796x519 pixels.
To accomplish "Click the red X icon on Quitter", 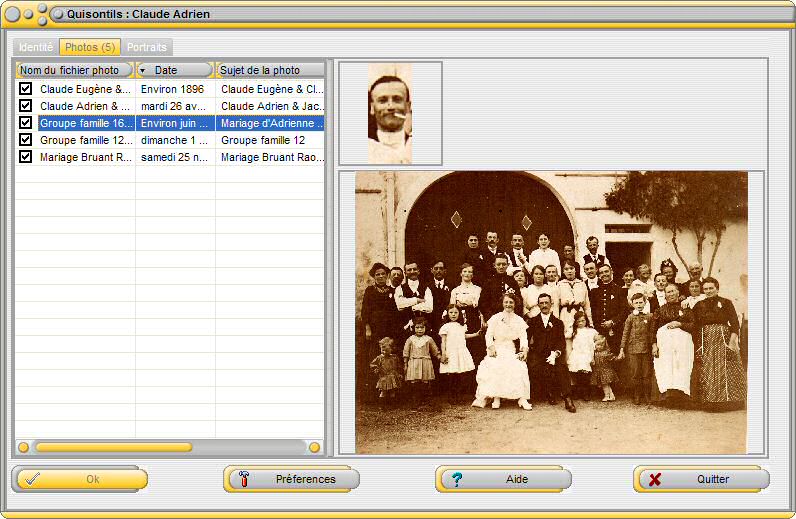I will (x=655, y=479).
